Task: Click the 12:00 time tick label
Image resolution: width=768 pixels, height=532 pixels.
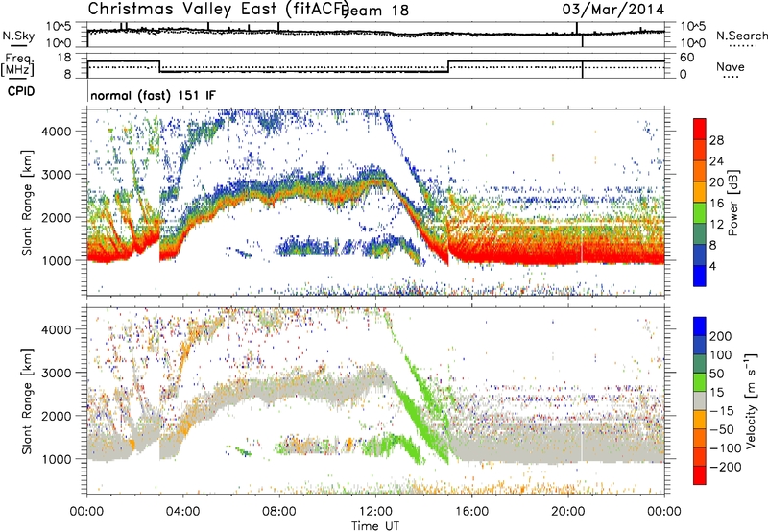Action: tap(375, 512)
